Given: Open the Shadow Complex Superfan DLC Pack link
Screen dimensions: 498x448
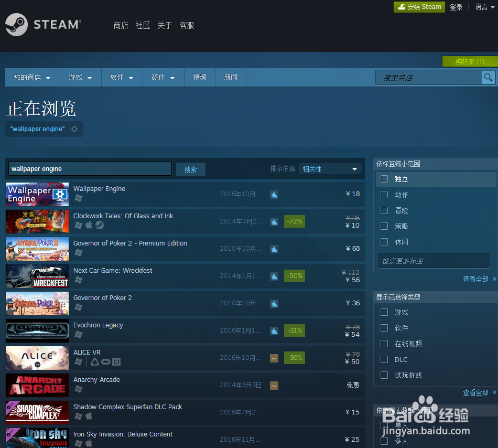Looking at the screenshot, I should pyautogui.click(x=128, y=407).
